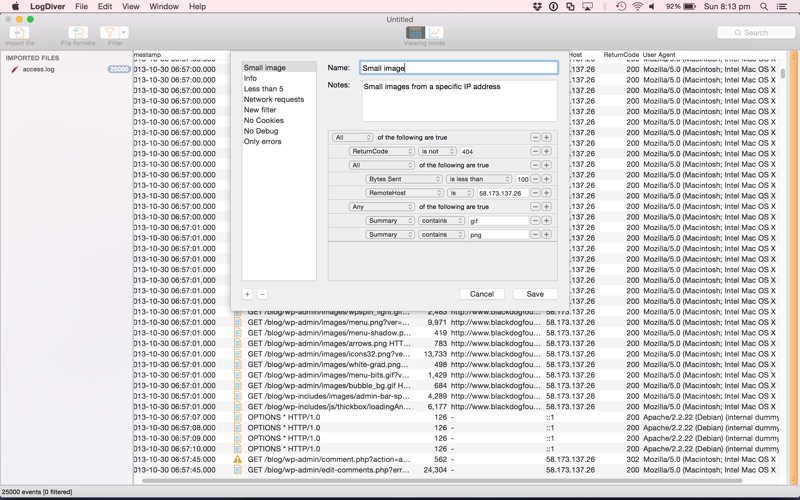Image resolution: width=800 pixels, height=500 pixels.
Task: Delete selected filter with bottom minus button
Action: (x=262, y=294)
